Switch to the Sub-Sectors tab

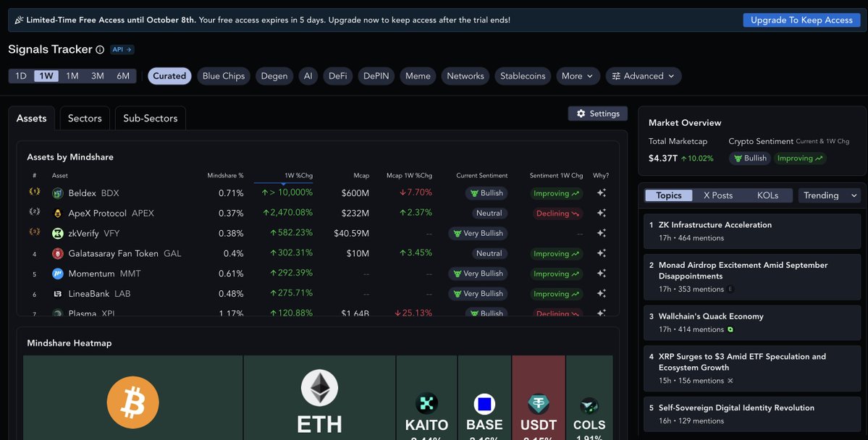(x=150, y=119)
